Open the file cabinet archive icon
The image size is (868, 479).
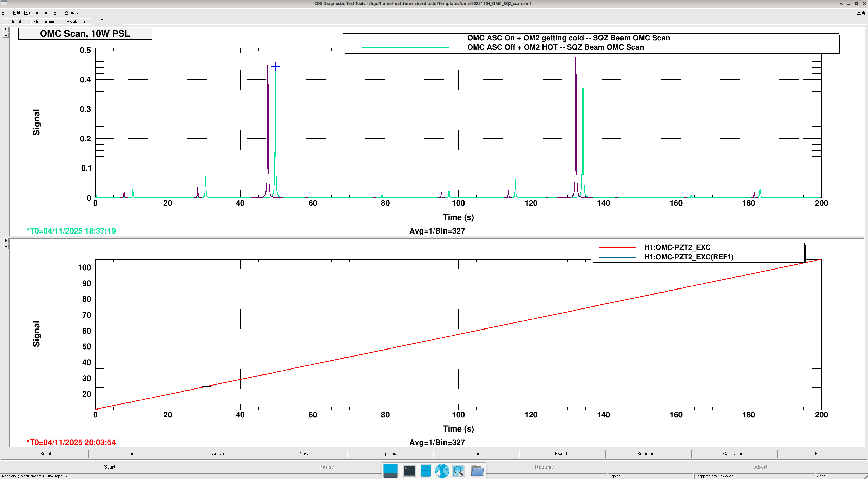(426, 471)
